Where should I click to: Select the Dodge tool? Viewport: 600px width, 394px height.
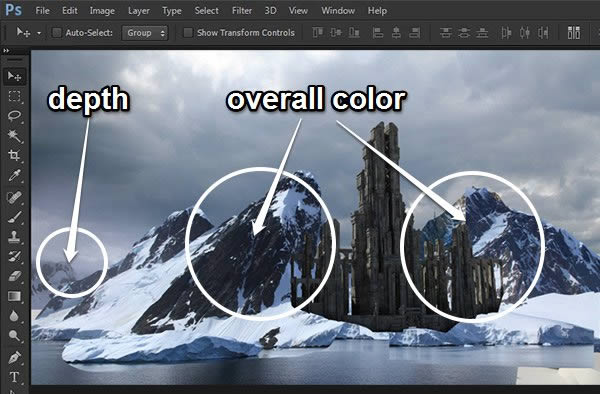[15, 336]
